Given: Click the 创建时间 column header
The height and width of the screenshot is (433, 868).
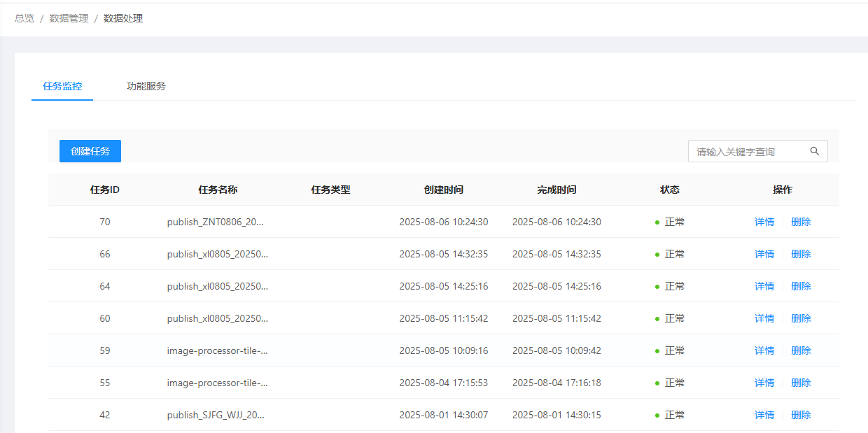Looking at the screenshot, I should click(x=444, y=190).
